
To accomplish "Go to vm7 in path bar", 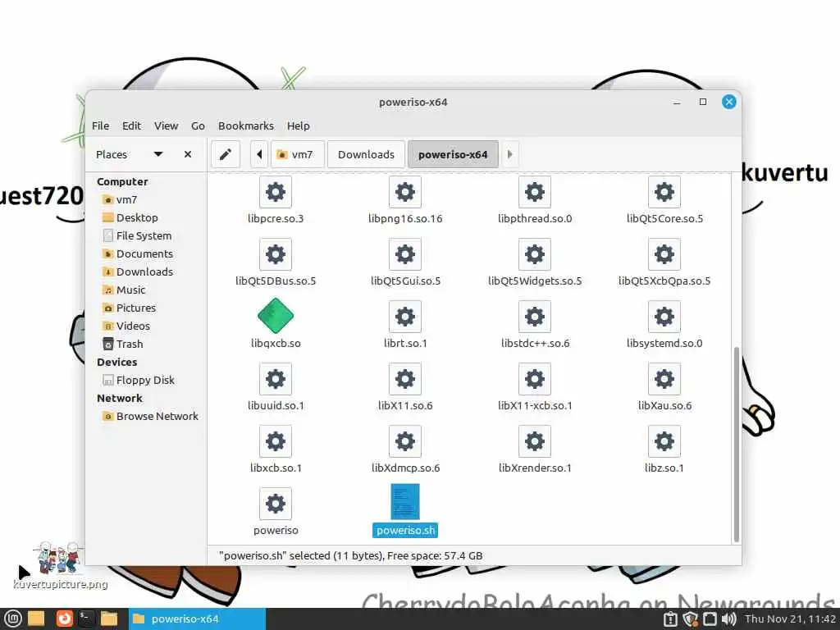I will 297,154.
